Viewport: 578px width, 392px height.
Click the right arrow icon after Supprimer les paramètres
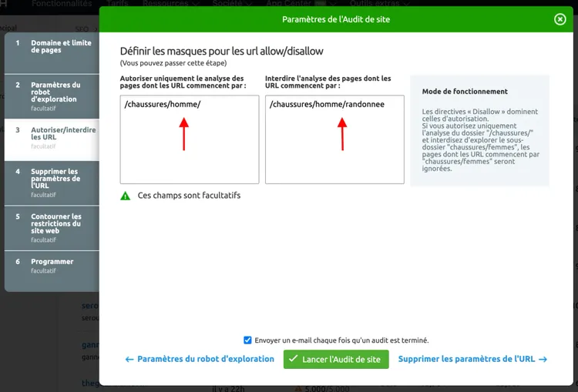(x=543, y=359)
